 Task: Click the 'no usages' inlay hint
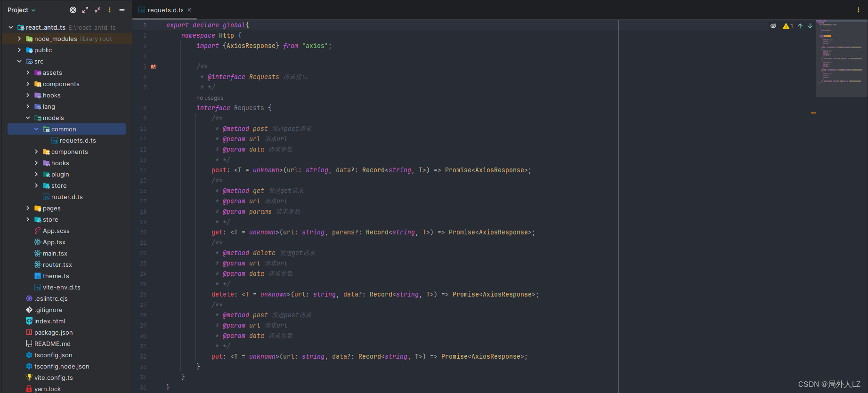coord(210,98)
